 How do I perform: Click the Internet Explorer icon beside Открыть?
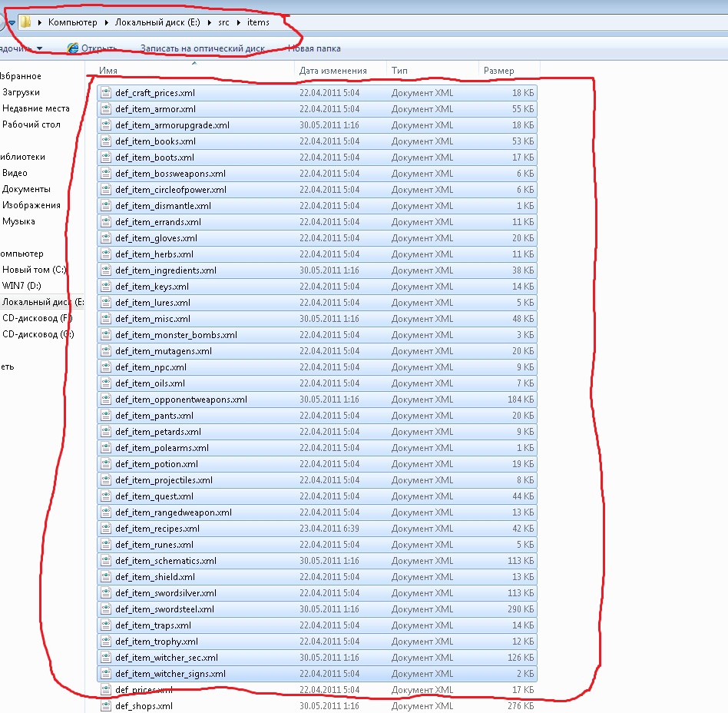coord(73,48)
